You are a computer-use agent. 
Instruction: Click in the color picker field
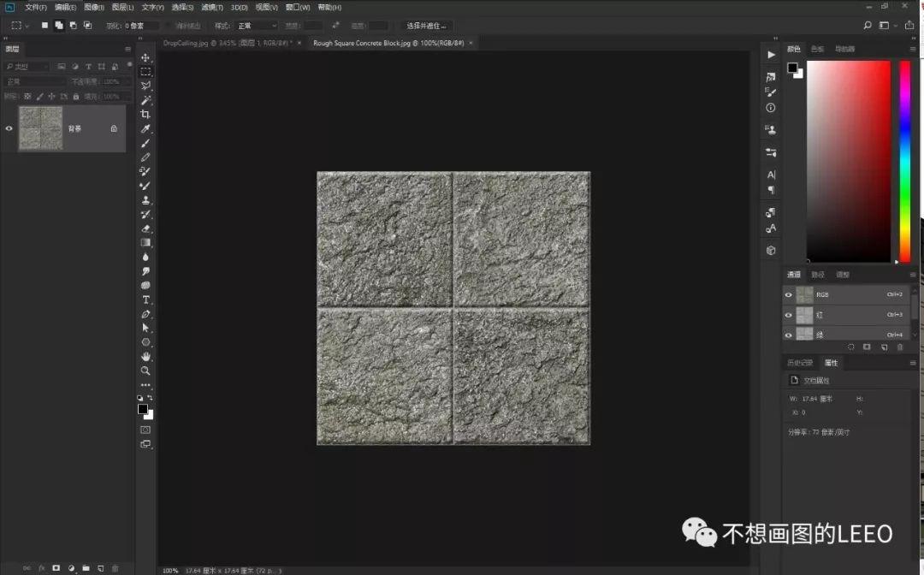[849, 162]
